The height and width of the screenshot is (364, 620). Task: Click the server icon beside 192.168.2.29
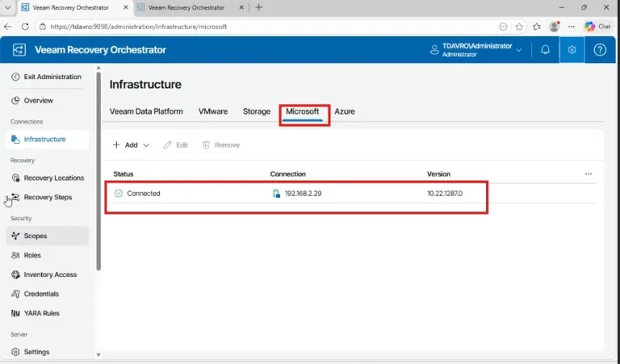[276, 193]
